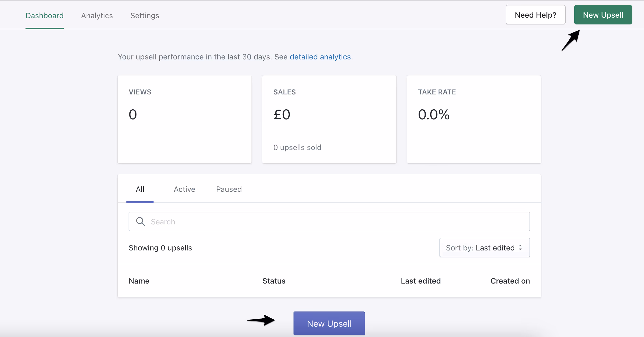Click the 0.0% take rate value
The width and height of the screenshot is (644, 337).
(x=434, y=114)
